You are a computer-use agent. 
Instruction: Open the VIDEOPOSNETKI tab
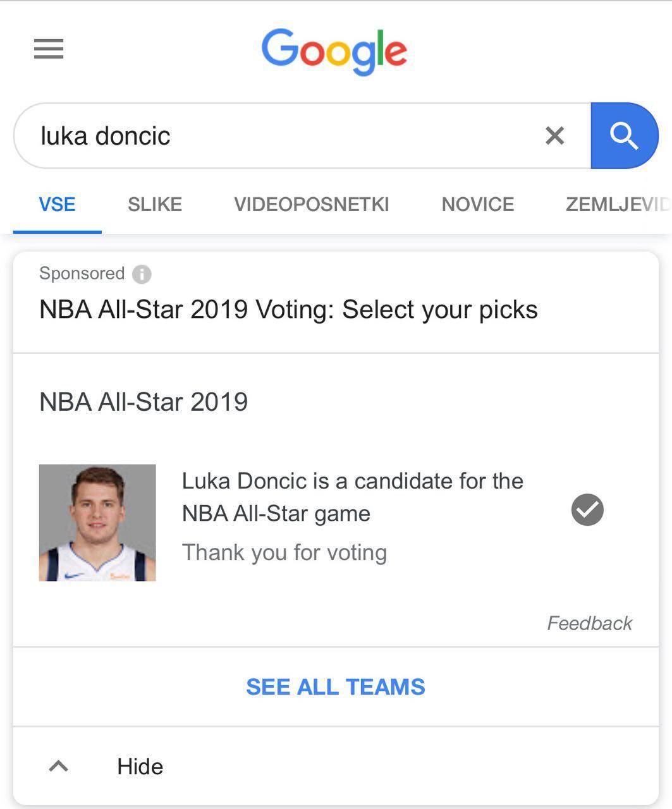(311, 204)
